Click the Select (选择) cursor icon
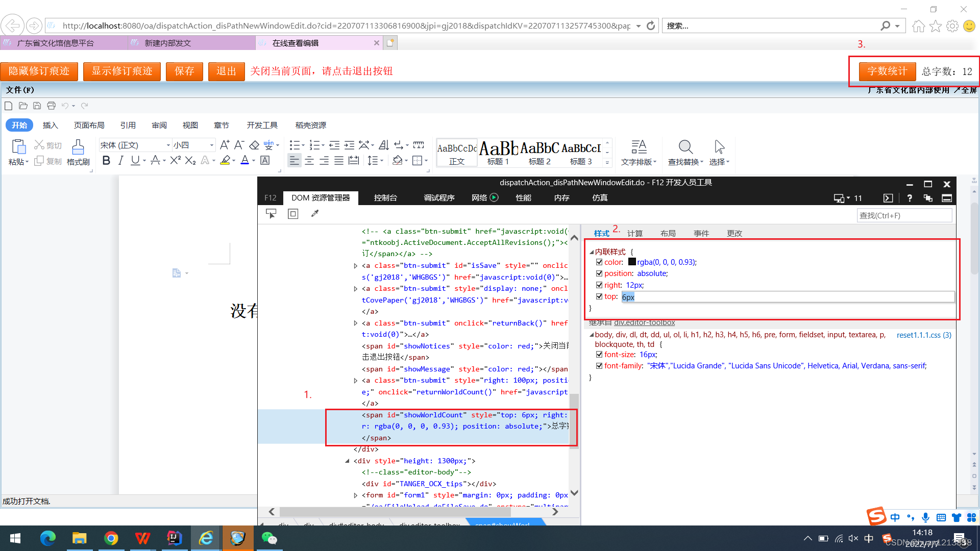Image resolution: width=980 pixels, height=551 pixels. pos(719,147)
